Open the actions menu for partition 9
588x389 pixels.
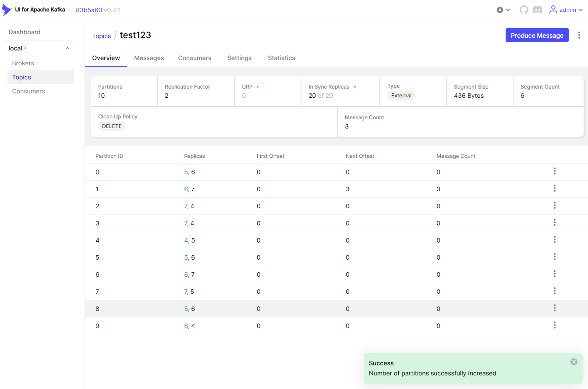(x=555, y=325)
